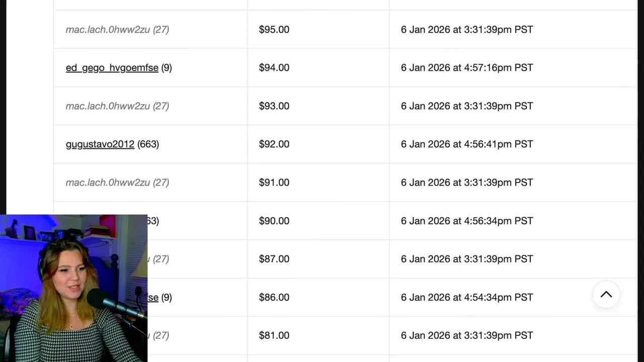Viewport: 644px width, 362px height.
Task: Click the 4:57:16pm PST bid timestamp
Action: 466,68
